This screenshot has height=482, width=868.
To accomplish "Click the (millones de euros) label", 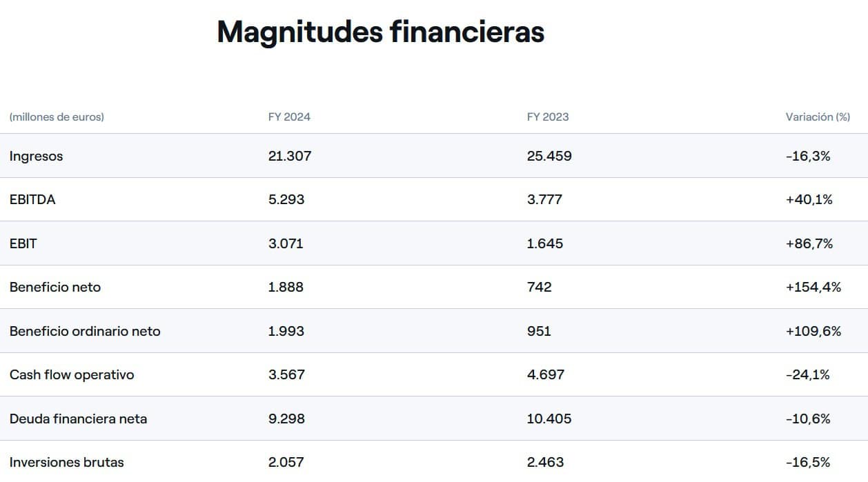I will click(57, 117).
